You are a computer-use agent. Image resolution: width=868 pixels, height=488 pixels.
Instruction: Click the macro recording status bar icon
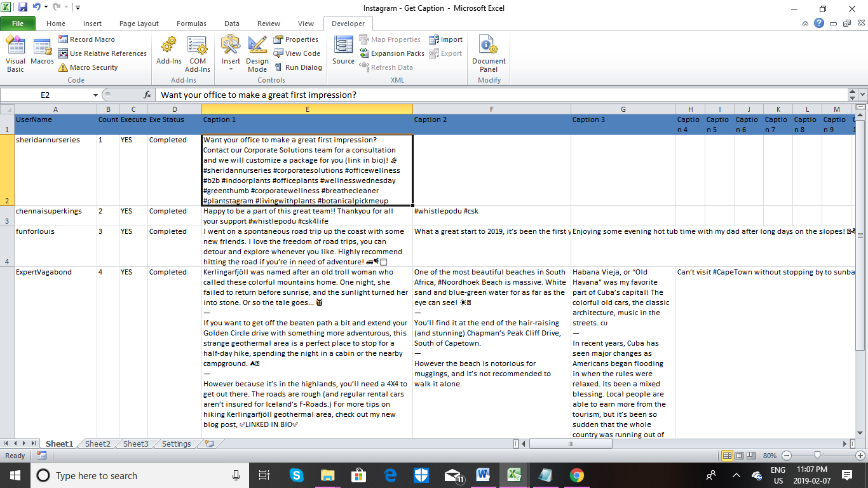pos(41,456)
